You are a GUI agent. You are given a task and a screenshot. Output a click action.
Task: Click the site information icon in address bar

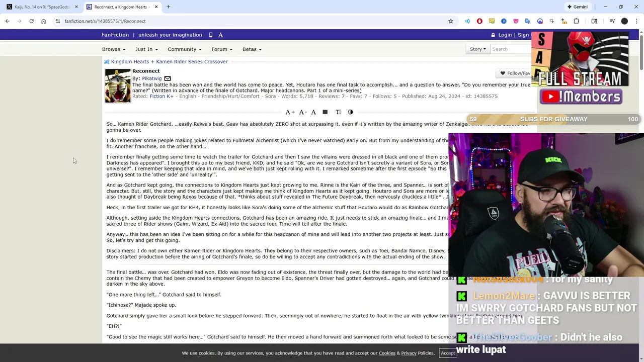coord(58,21)
